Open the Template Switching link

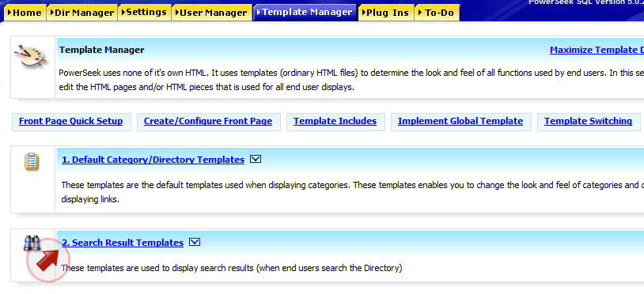[588, 122]
